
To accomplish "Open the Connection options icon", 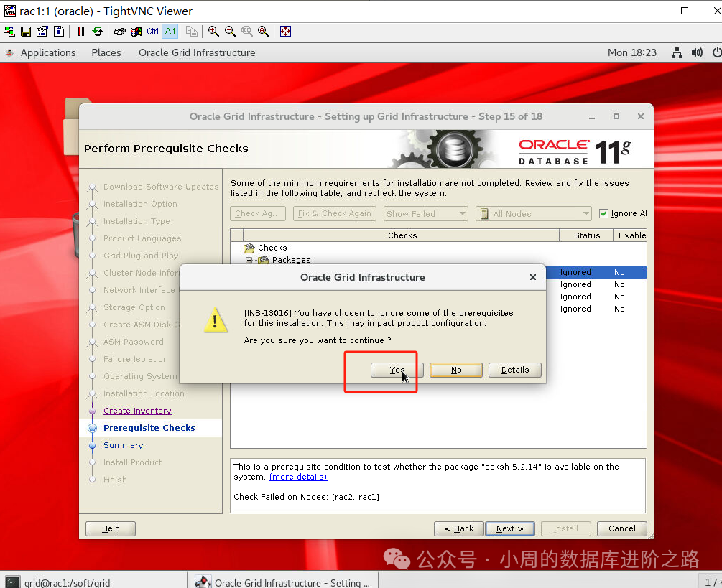I will pyautogui.click(x=42, y=32).
